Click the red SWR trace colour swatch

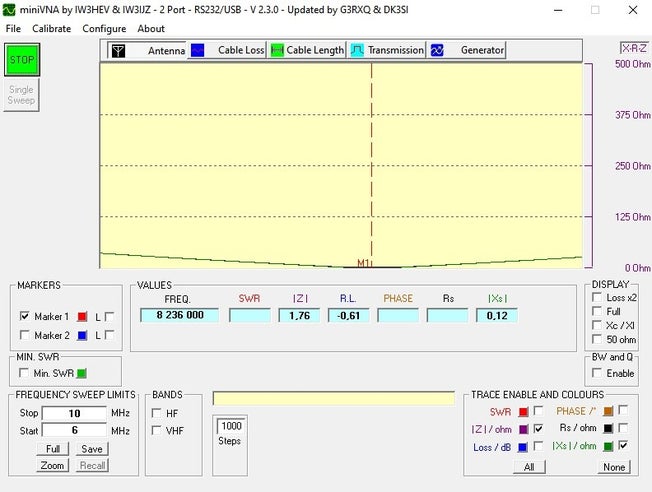pyautogui.click(x=522, y=411)
